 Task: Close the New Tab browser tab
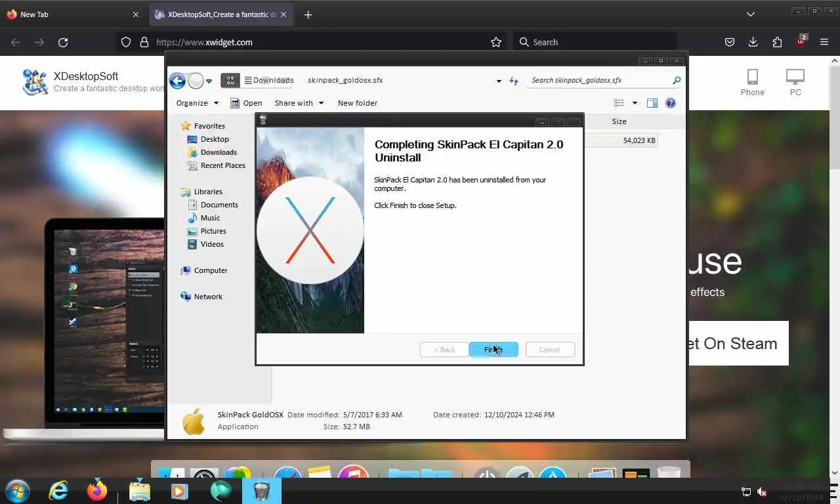[x=136, y=14]
